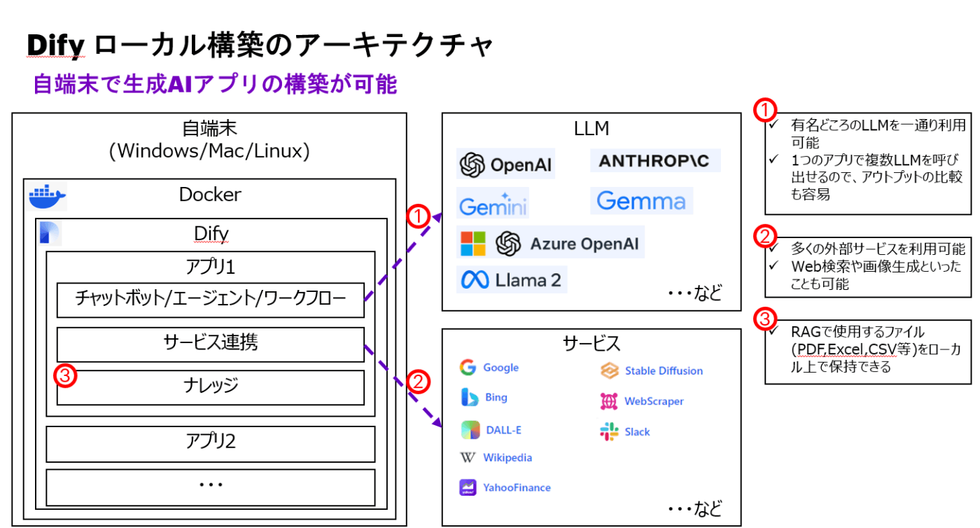Image resolution: width=980 pixels, height=528 pixels.
Task: Click the Microsoft four-square logo
Action: click(x=472, y=244)
